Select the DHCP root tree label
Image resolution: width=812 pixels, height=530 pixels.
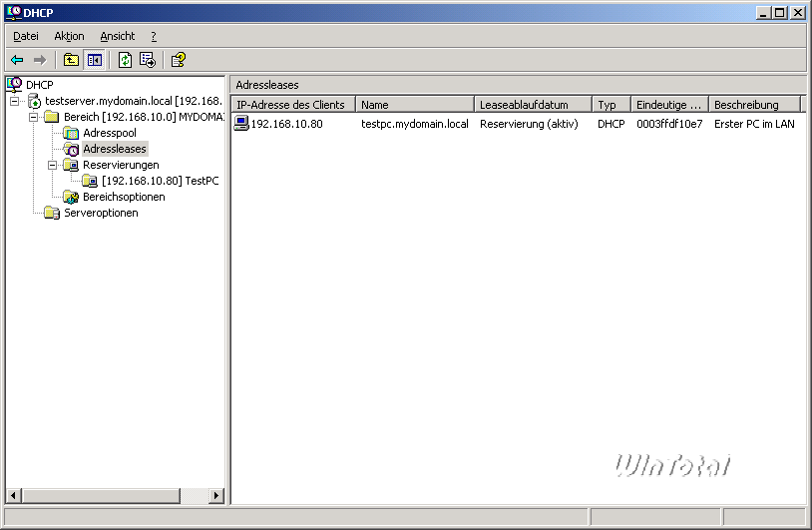pos(39,85)
